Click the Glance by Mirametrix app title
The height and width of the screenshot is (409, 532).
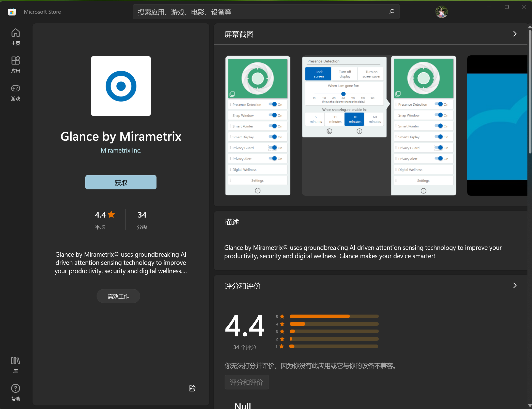pos(121,136)
